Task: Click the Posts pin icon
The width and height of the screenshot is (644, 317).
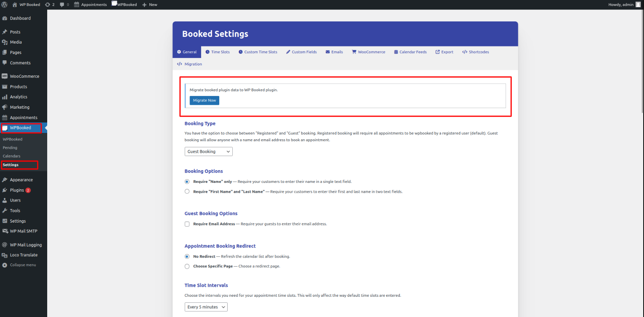Action: pos(5,32)
